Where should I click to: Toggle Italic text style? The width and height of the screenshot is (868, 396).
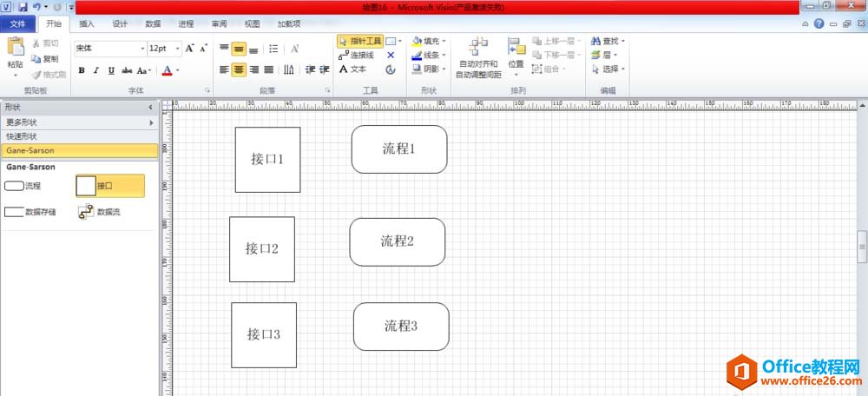pyautogui.click(x=96, y=70)
